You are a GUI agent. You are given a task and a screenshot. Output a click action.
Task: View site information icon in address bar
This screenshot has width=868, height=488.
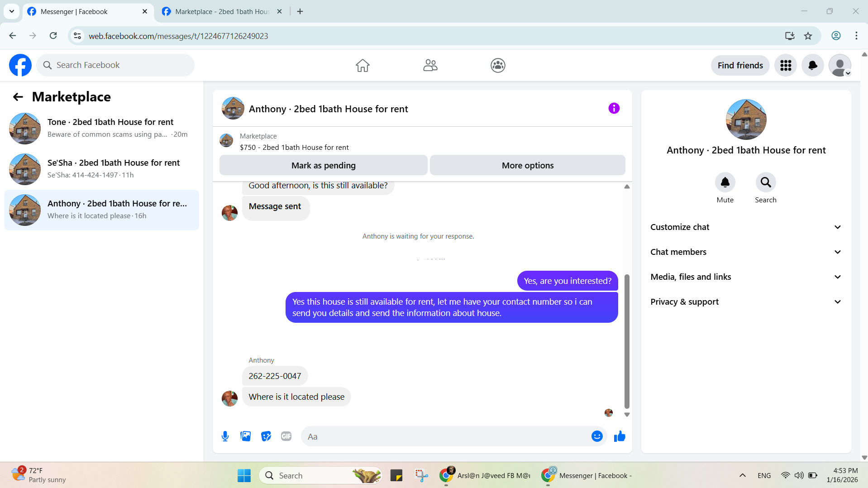[77, 36]
